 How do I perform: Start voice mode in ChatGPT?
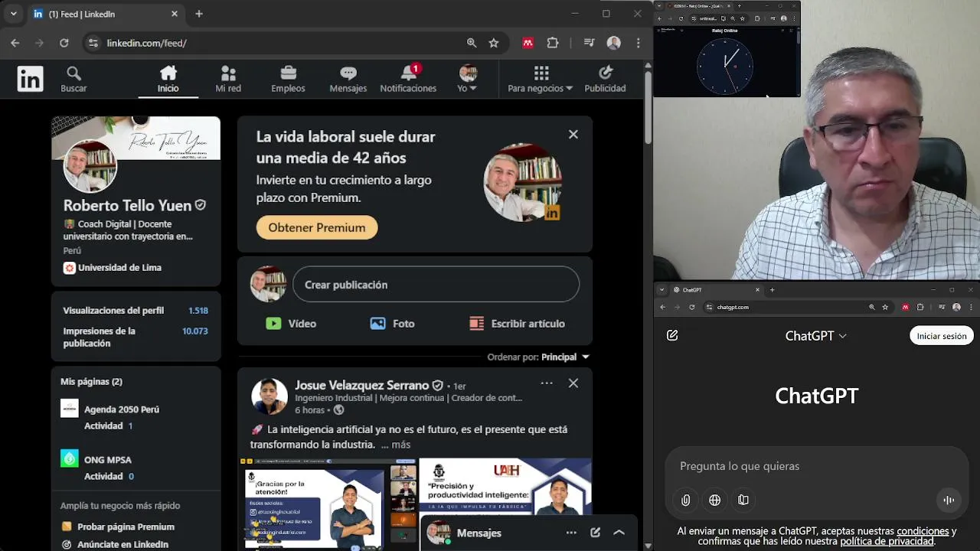point(949,500)
